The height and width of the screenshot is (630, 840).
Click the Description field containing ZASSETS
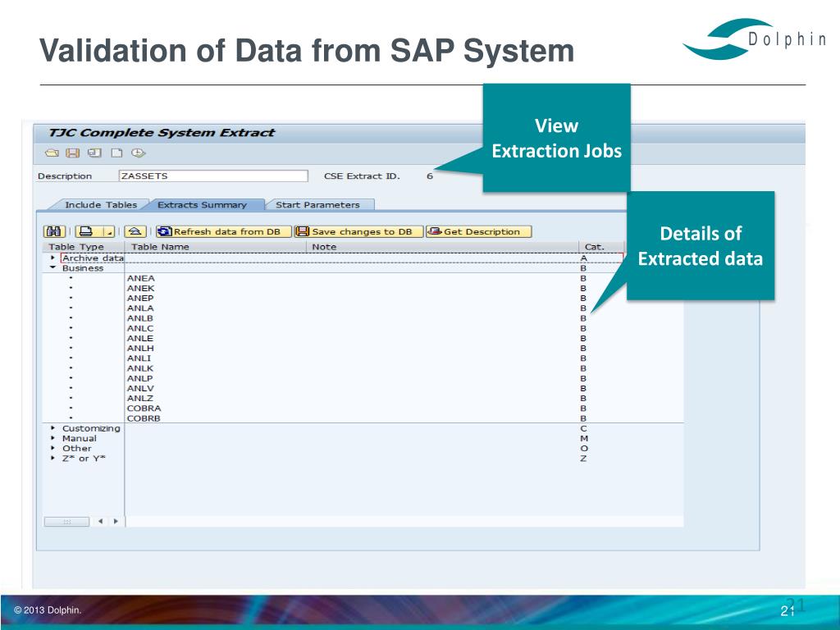pos(213,176)
